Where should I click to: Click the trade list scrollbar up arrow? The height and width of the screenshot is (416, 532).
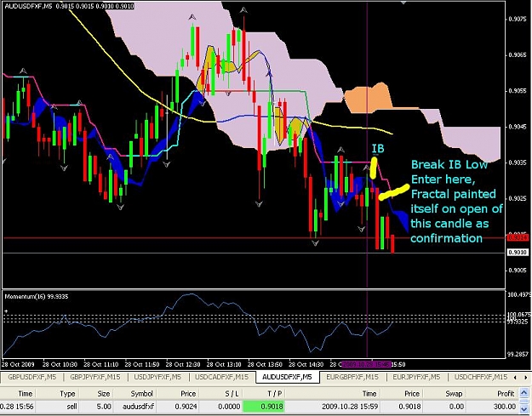pyautogui.click(x=524, y=393)
